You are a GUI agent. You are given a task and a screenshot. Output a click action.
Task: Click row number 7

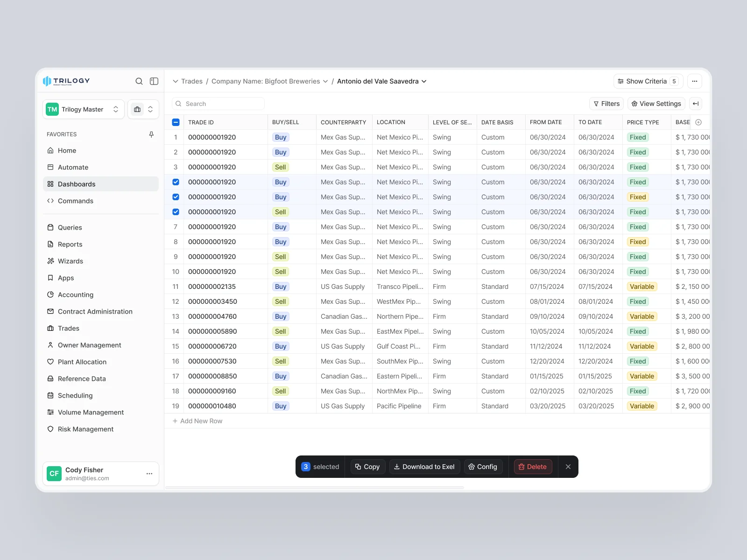176,227
